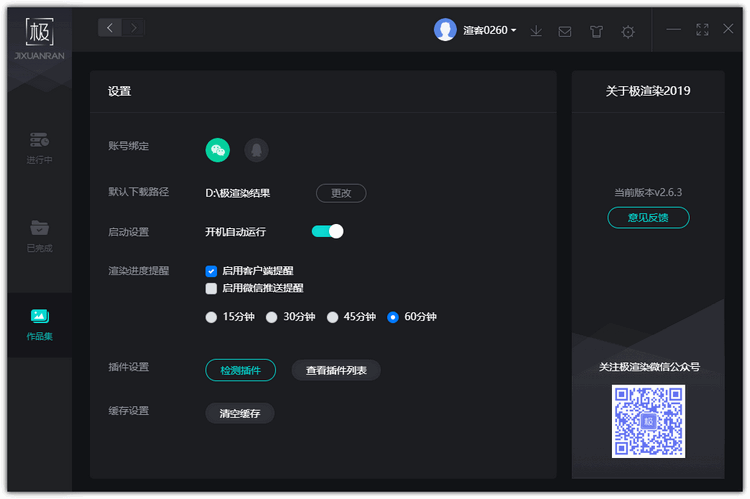Viewport: 750px width, 499px height.
Task: Click the WeChat account binding icon
Action: coord(218,150)
